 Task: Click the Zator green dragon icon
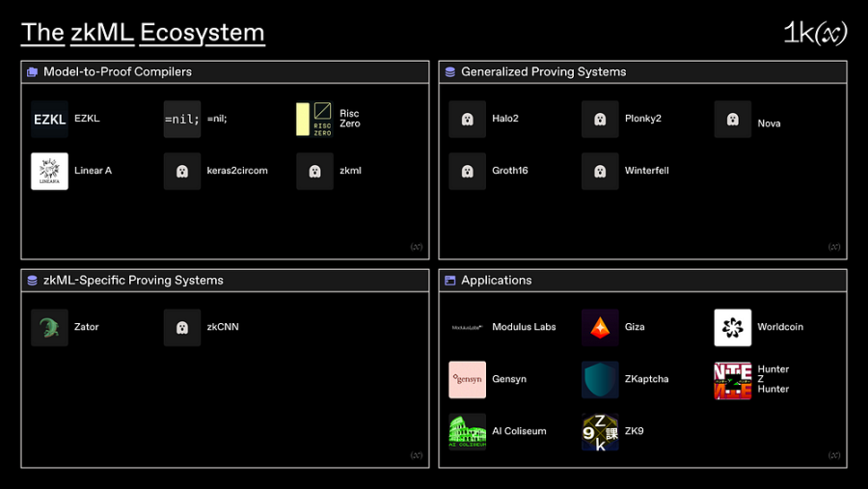click(49, 328)
